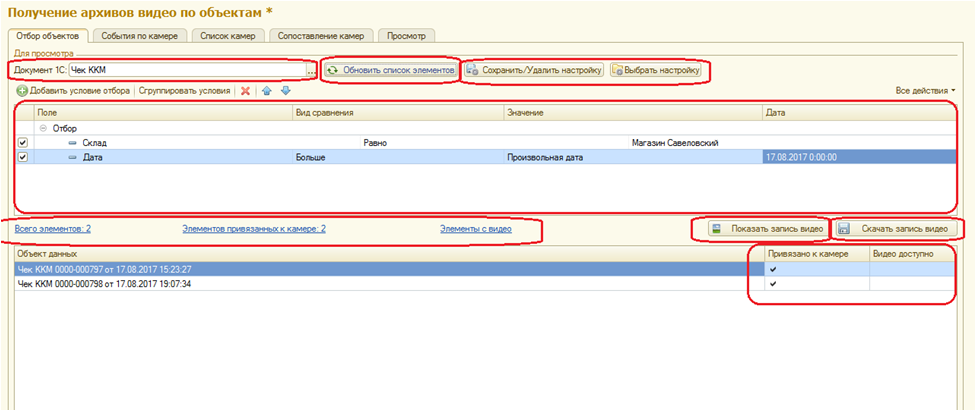Click the 'Вид сравнения' column header
976x411 pixels.
click(398, 113)
